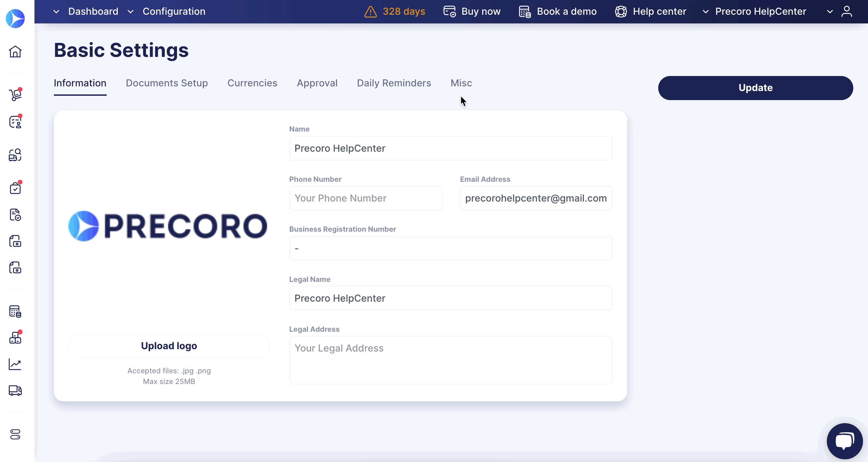The height and width of the screenshot is (462, 868).
Task: Expand the Configuration breadcrumb chevron
Action: pyautogui.click(x=131, y=12)
